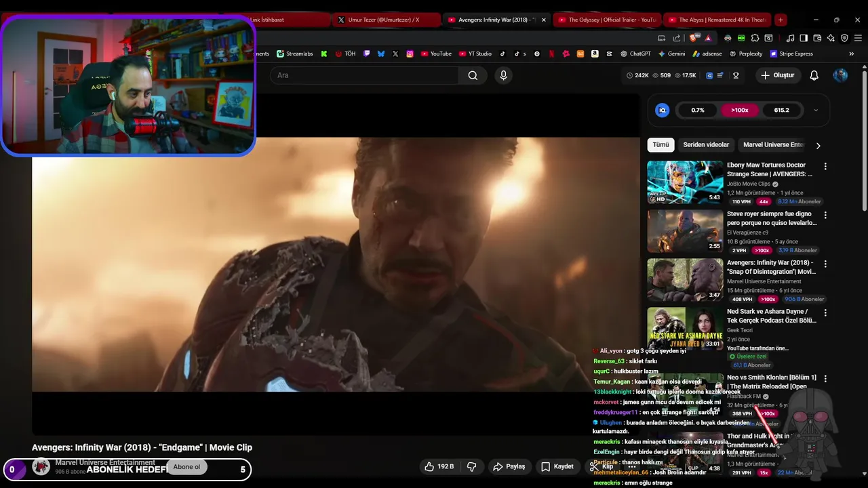Open YouTube notifications bell
The height and width of the screenshot is (488, 868).
tap(814, 75)
